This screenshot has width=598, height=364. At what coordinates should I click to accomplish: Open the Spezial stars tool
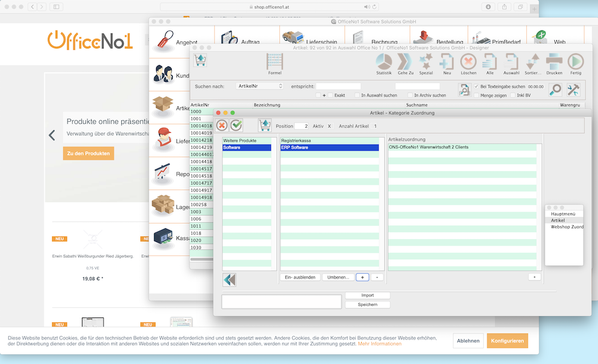tap(426, 62)
